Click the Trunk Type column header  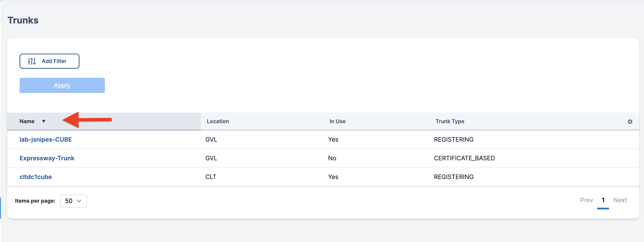coord(449,121)
